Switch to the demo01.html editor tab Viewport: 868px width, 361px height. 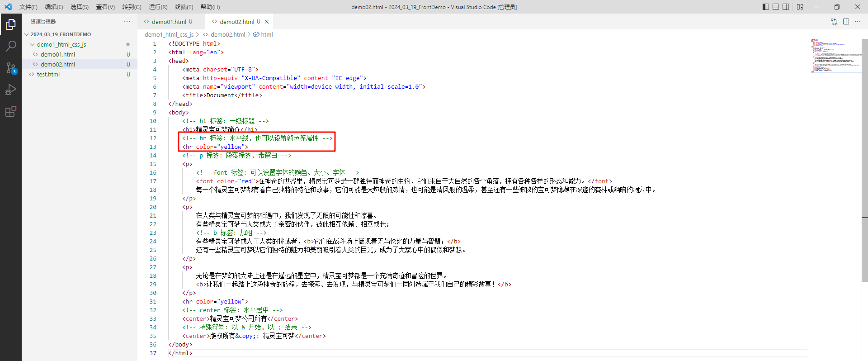pyautogui.click(x=171, y=22)
